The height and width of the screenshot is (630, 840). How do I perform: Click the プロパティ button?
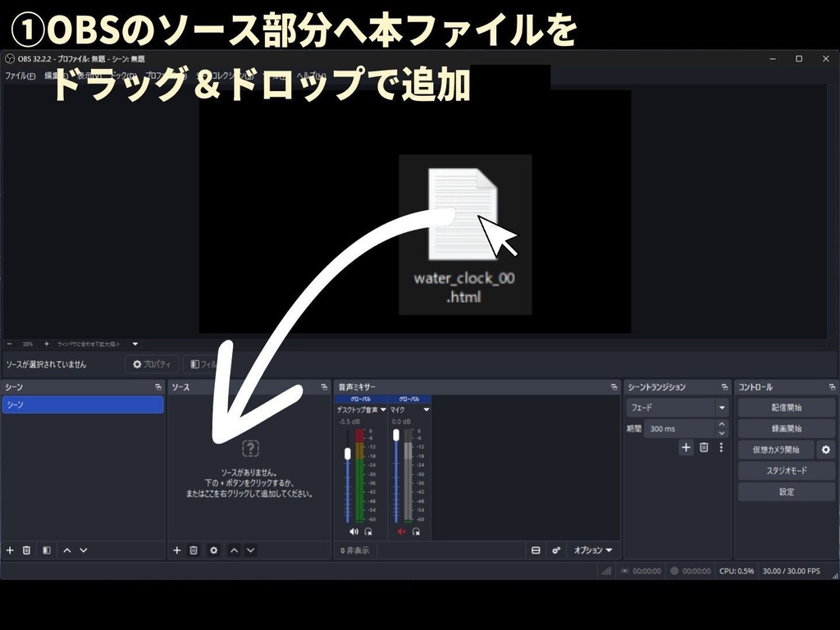tap(152, 364)
